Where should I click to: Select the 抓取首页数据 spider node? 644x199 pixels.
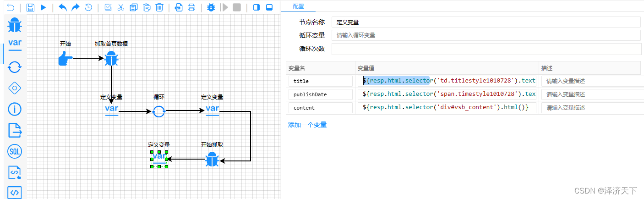[x=111, y=59]
